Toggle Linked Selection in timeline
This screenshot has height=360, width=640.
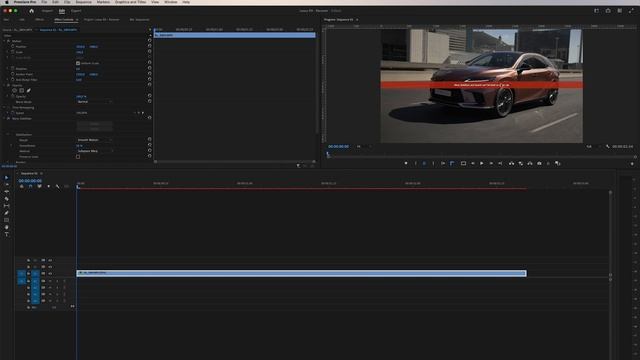point(40,187)
